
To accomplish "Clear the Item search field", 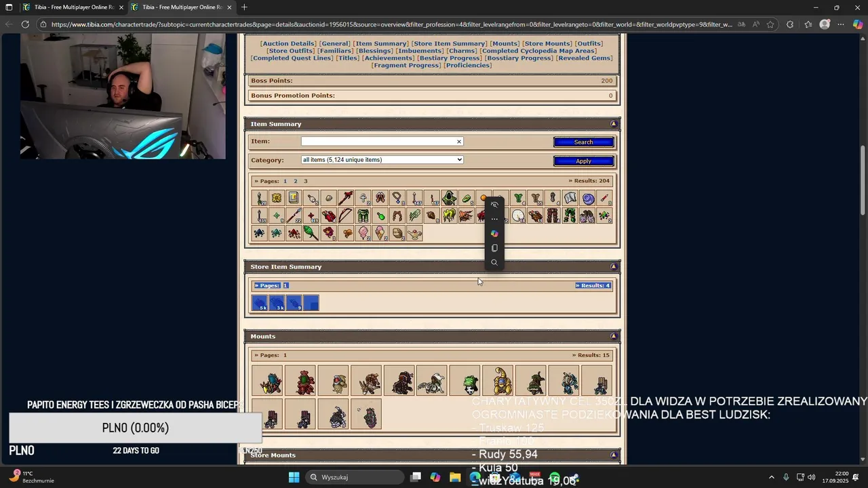I will point(459,142).
